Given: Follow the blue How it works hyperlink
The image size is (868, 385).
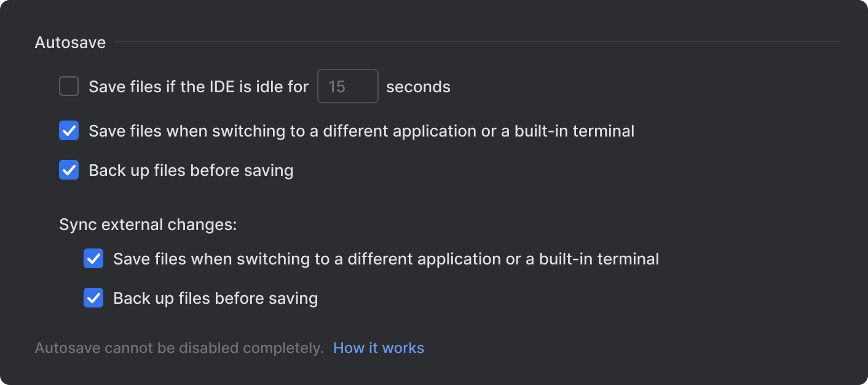Looking at the screenshot, I should 379,347.
